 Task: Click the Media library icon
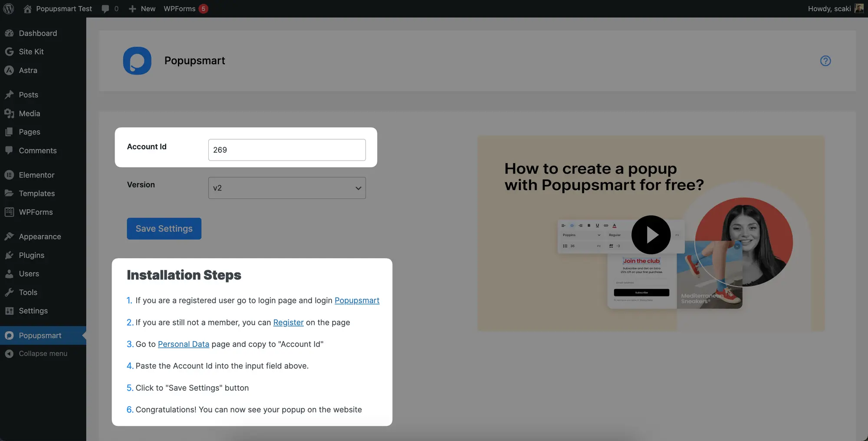[x=9, y=113]
